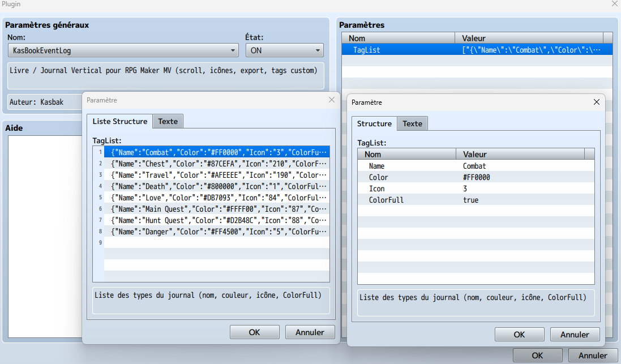Select the Danger entry in TagList
The height and width of the screenshot is (364, 621).
pos(217,232)
